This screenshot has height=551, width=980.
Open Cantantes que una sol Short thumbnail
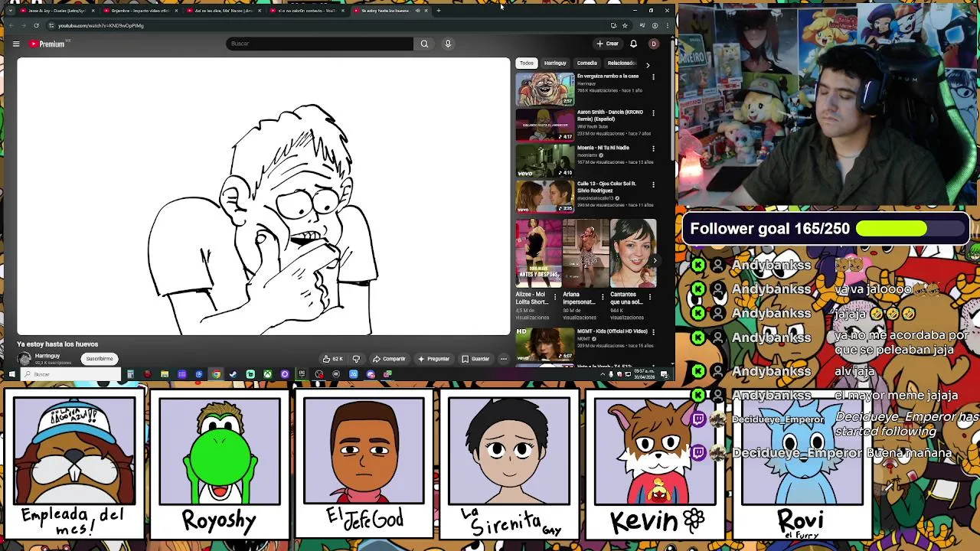tap(633, 253)
